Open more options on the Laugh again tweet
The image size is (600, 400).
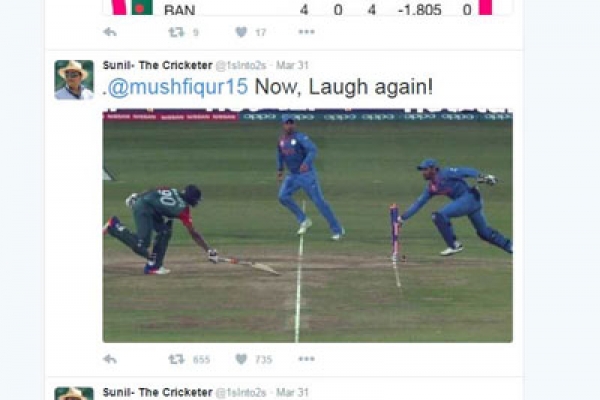(307, 359)
